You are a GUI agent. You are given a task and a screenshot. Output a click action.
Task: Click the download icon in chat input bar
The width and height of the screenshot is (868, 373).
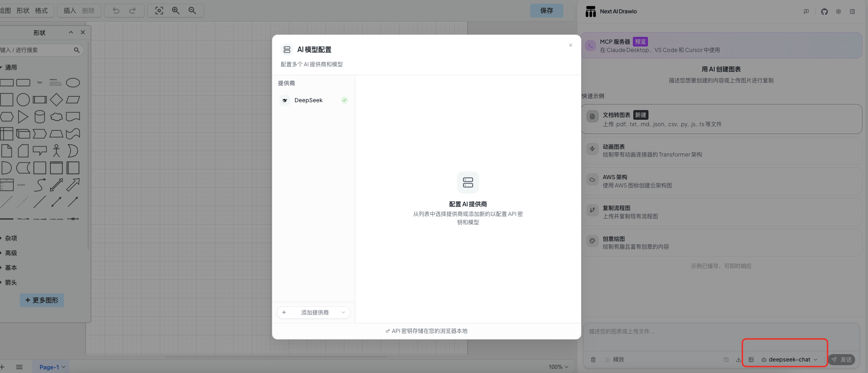(739, 360)
